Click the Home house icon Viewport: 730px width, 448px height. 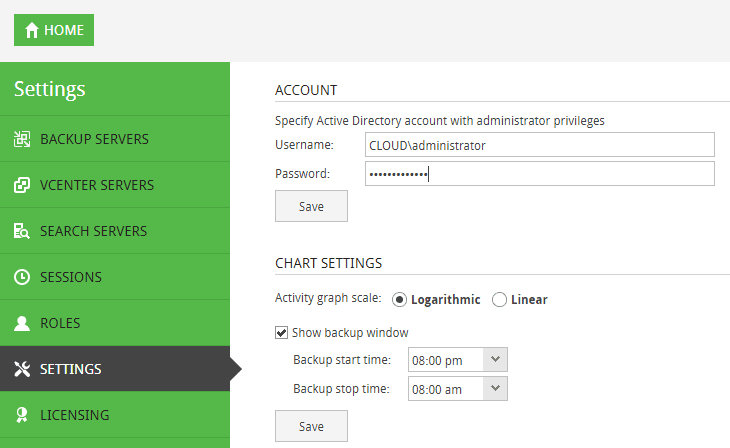coord(30,30)
